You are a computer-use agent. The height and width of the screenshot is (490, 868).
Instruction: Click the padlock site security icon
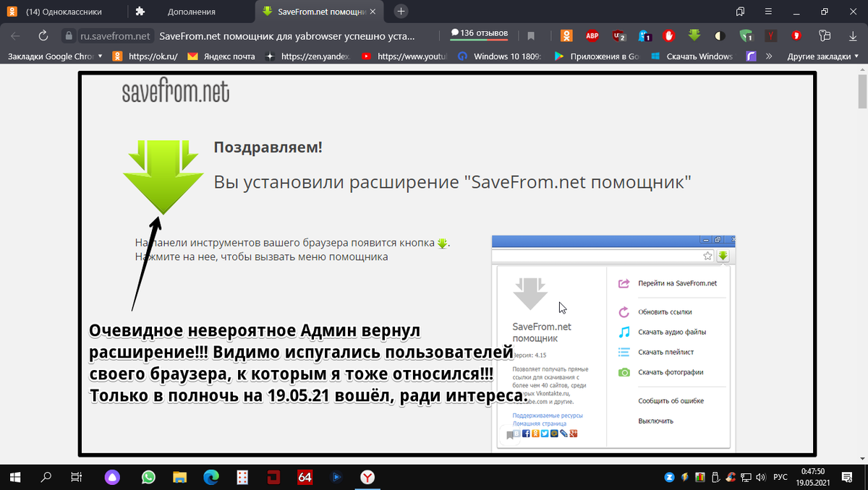tap(69, 35)
